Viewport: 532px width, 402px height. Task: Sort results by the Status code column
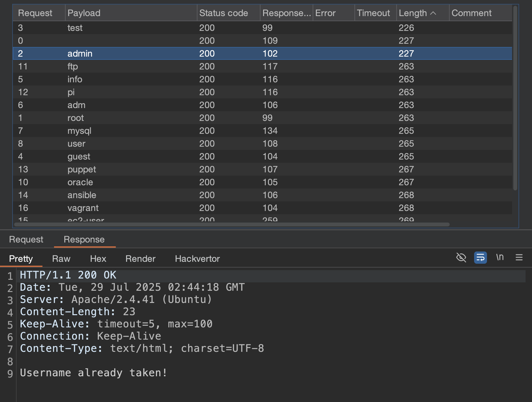pyautogui.click(x=228, y=13)
